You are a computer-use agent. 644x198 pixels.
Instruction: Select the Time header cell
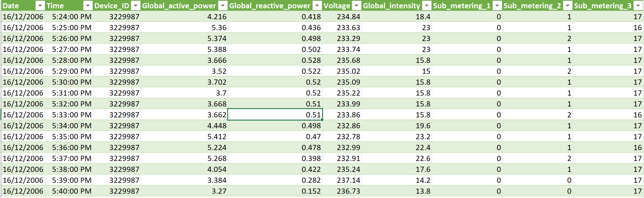click(69, 6)
